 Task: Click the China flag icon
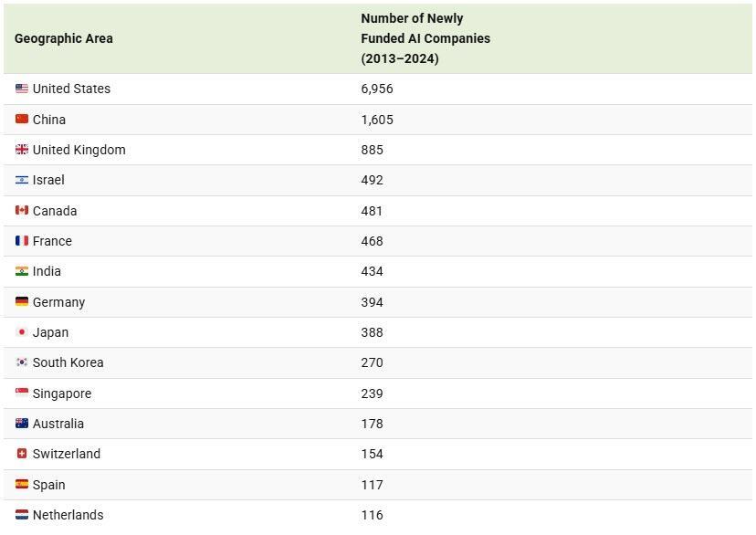22,120
